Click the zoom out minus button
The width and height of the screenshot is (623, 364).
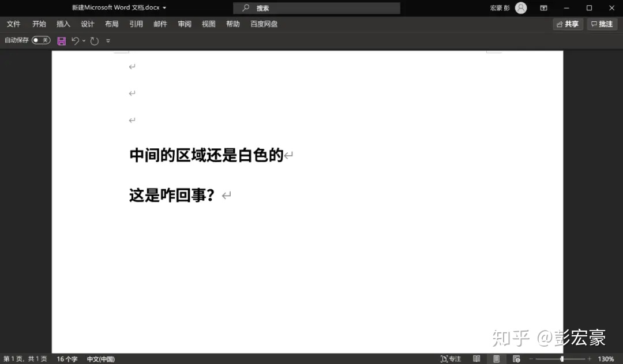pos(531,359)
